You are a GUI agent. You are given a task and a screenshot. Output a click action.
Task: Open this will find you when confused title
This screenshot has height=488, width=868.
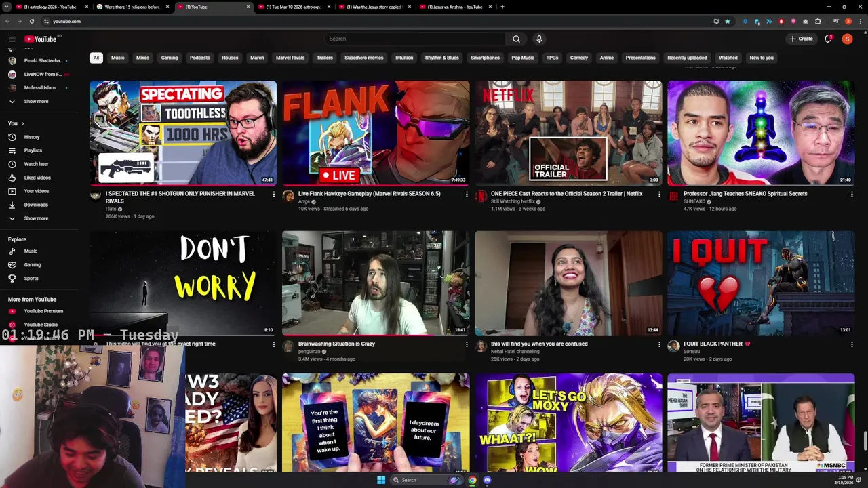tap(539, 344)
